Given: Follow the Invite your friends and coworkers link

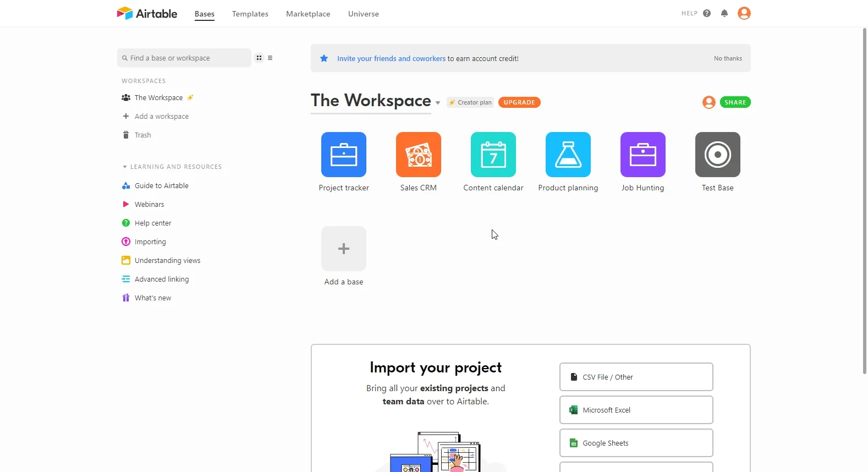Looking at the screenshot, I should (x=391, y=58).
